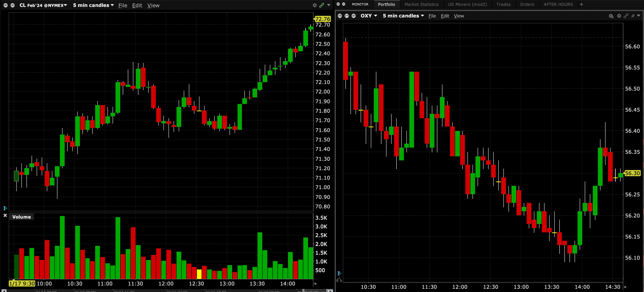Screen dimensions: 644x292
Task: Open the CL Feb'24 @NYMEX contract dropdown
Action: pyautogui.click(x=66, y=5)
